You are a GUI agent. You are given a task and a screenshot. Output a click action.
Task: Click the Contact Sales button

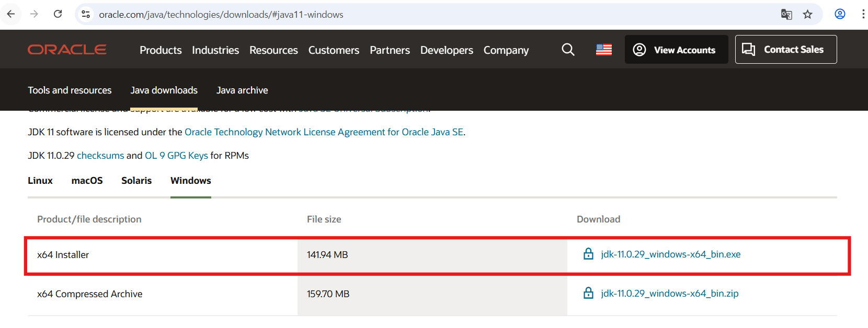tap(786, 50)
